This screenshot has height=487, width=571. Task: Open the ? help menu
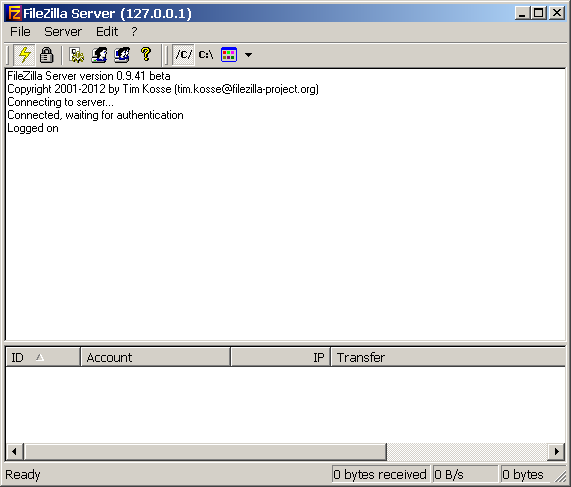click(134, 32)
